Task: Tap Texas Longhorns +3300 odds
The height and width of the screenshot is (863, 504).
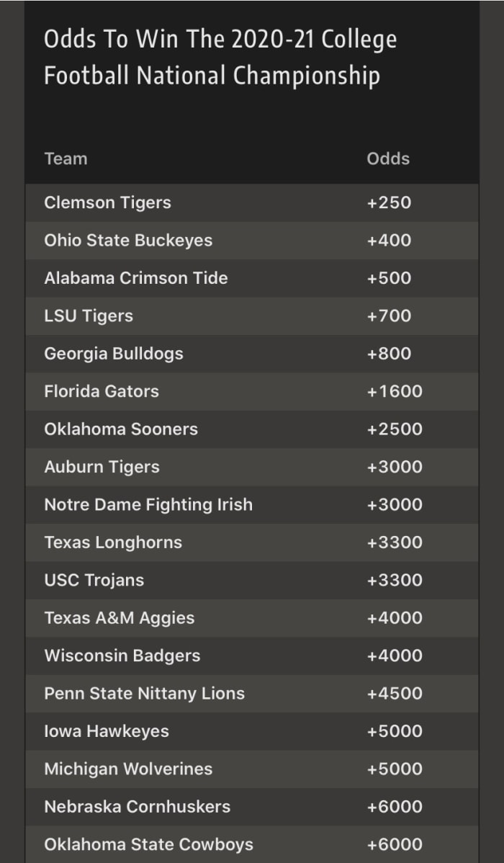Action: 395,542
